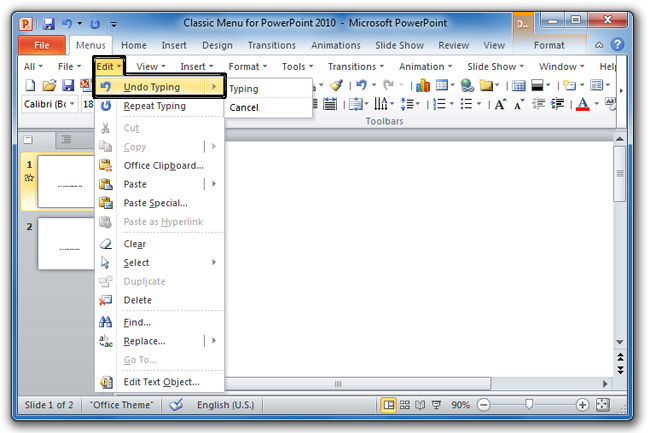Viewport: 650px width, 433px height.
Task: Open the font color dropdown arrow
Action: (x=597, y=104)
